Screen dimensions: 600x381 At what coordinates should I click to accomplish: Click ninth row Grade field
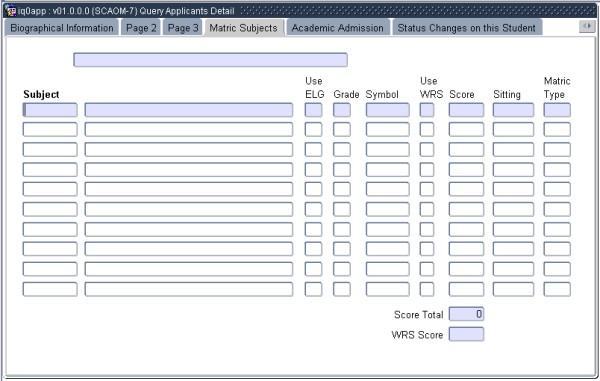tap(342, 269)
